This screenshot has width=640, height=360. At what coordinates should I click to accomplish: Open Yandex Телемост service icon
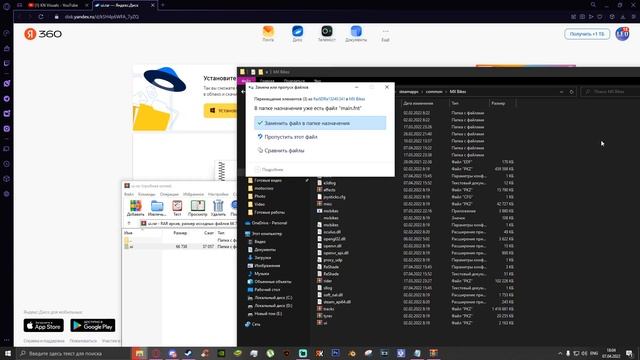(x=327, y=33)
